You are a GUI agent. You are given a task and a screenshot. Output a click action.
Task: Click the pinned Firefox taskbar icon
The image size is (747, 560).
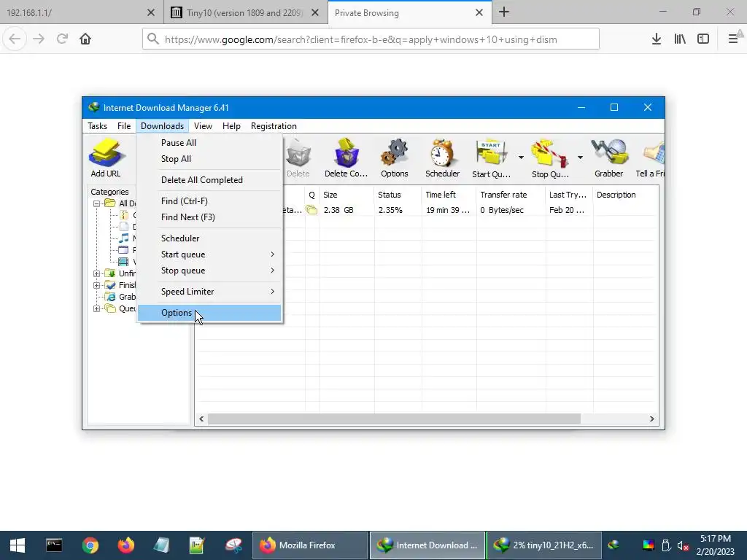pos(126,545)
